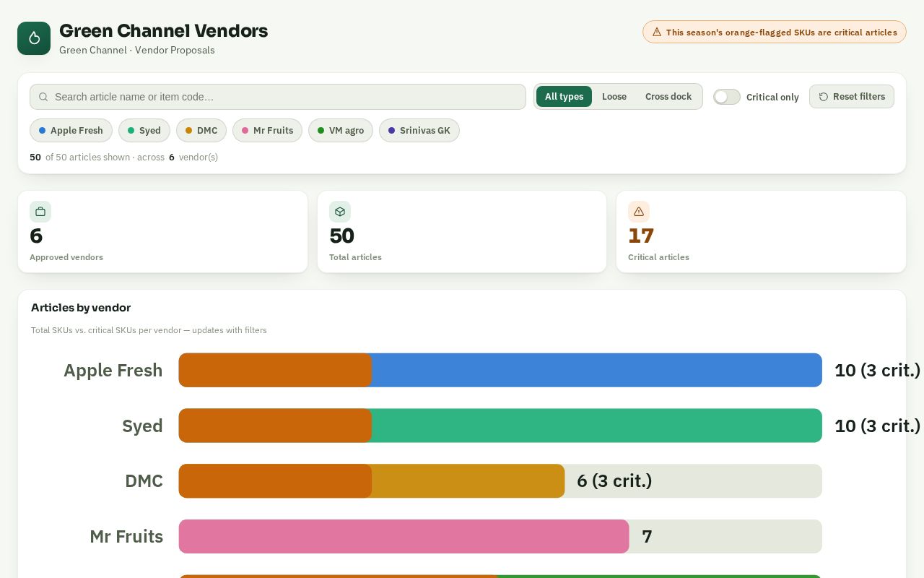Click the yellow DMC total bar segment
Screen dimensions: 924x578
click(468, 481)
